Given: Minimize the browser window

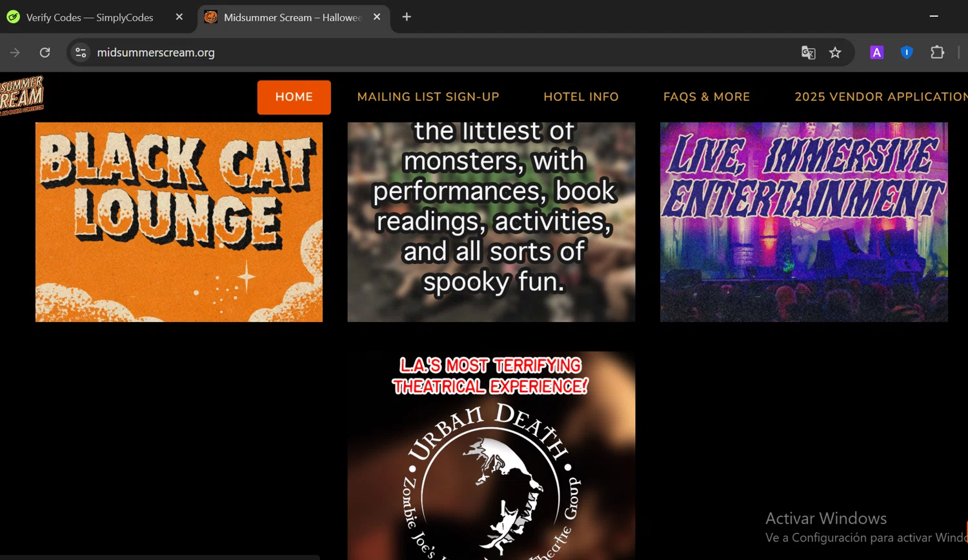Looking at the screenshot, I should 934,16.
